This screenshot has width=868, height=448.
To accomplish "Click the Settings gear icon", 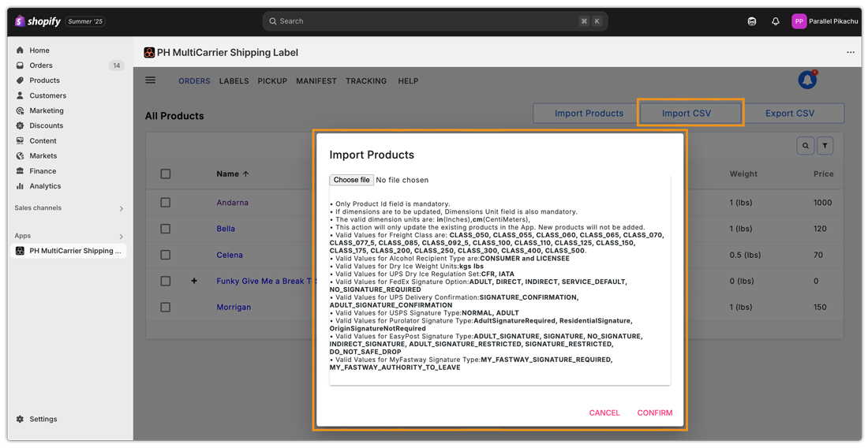I will (20, 420).
